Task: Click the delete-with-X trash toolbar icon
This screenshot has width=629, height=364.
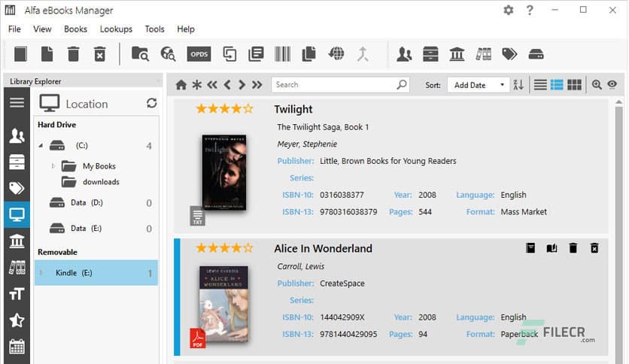Action: tap(100, 54)
